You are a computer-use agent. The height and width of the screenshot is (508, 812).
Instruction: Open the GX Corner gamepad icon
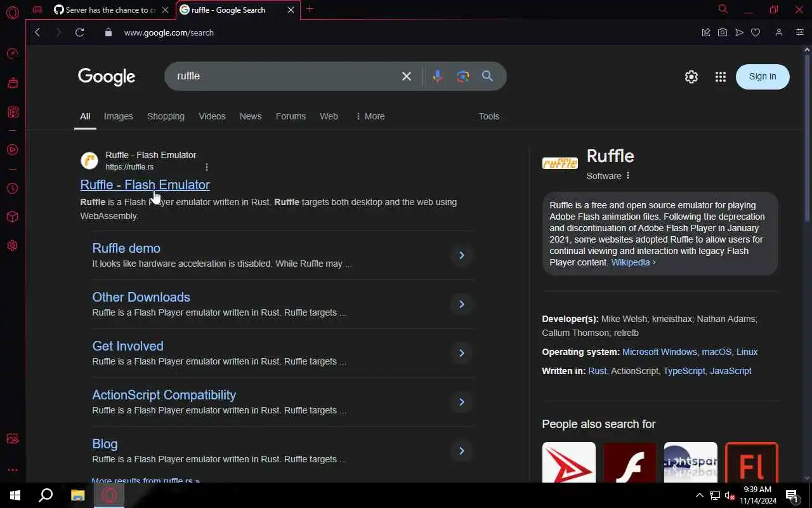[38, 10]
